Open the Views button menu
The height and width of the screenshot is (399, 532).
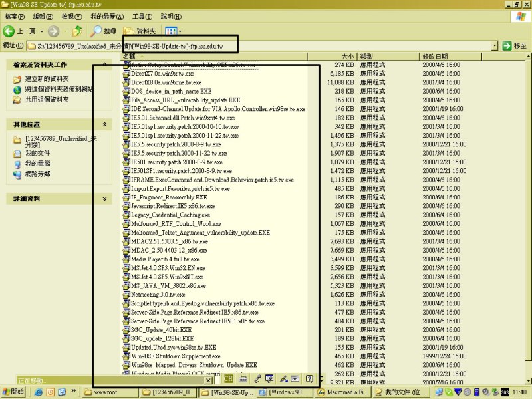173,31
